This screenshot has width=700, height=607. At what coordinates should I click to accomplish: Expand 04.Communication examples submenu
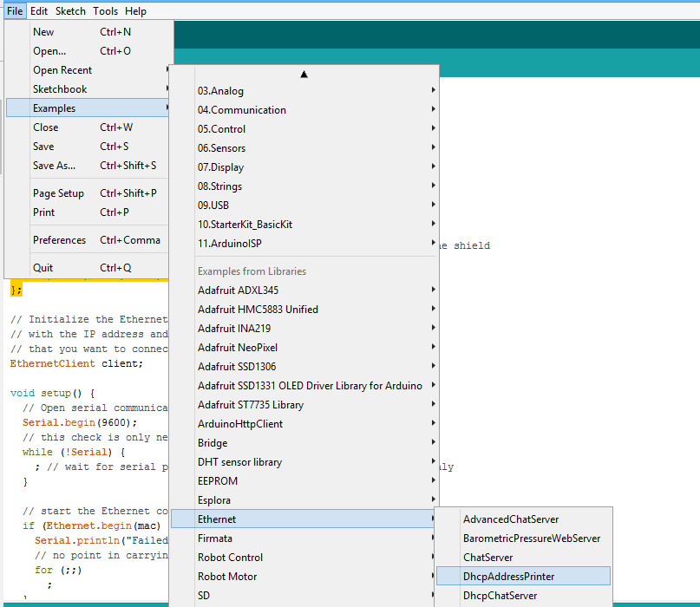[x=304, y=110]
